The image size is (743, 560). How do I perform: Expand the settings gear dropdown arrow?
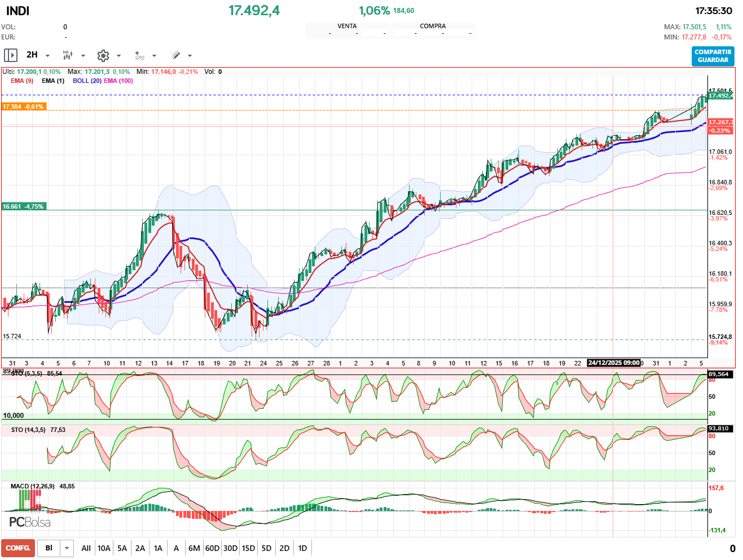118,56
